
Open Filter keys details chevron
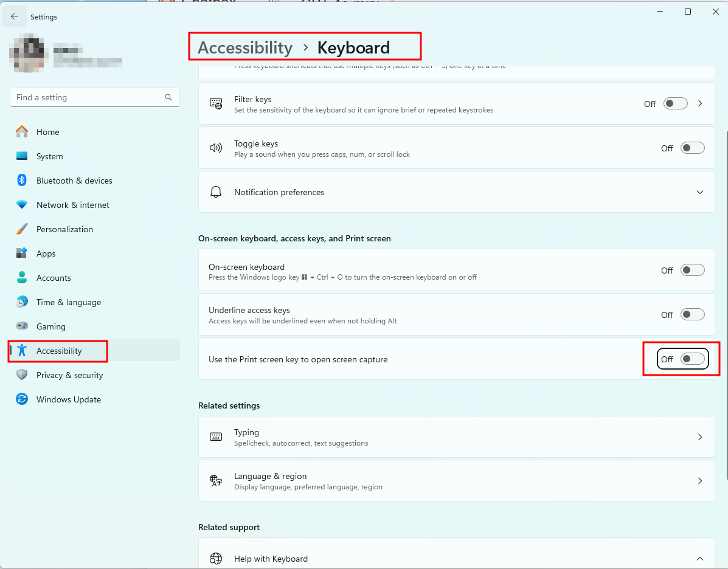coord(700,104)
